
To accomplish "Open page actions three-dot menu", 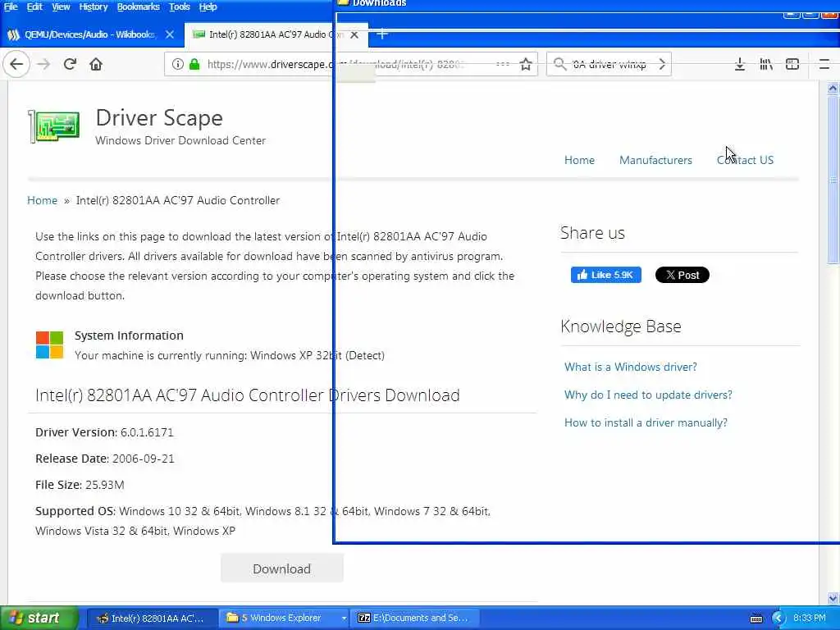I will 503,64.
